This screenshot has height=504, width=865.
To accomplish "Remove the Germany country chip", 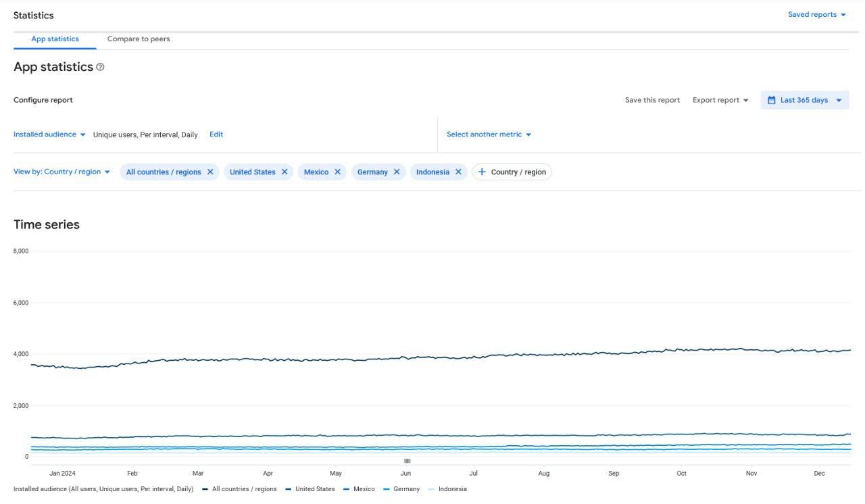I will [397, 172].
